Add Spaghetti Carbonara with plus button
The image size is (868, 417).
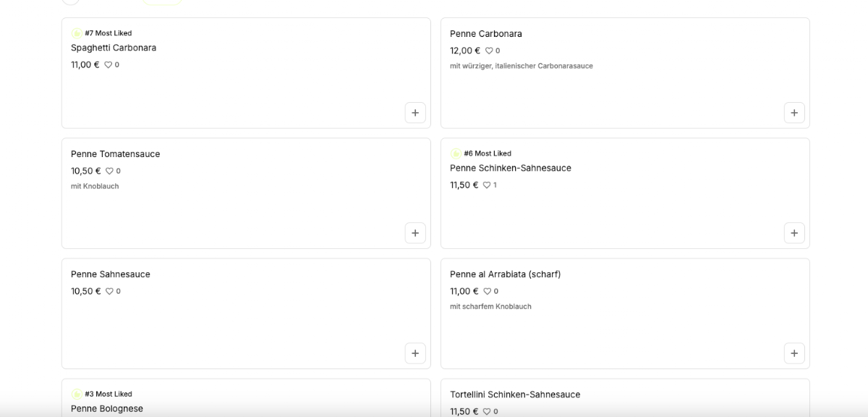coord(415,113)
